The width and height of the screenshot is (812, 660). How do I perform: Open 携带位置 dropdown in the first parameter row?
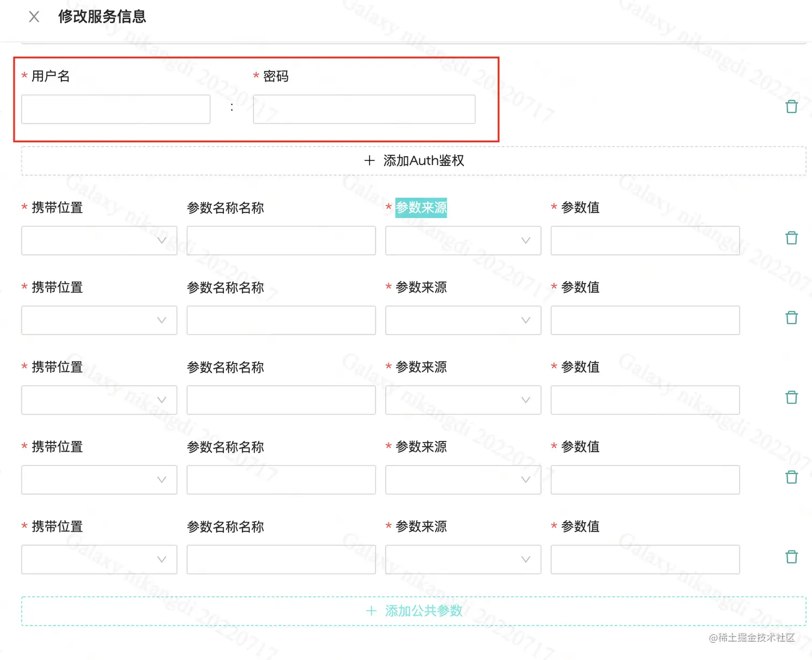[99, 241]
